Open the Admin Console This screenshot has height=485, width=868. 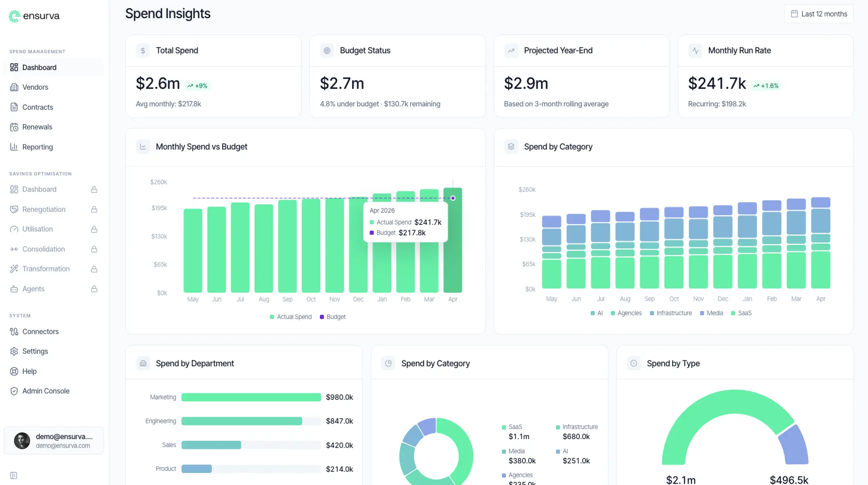(x=46, y=390)
